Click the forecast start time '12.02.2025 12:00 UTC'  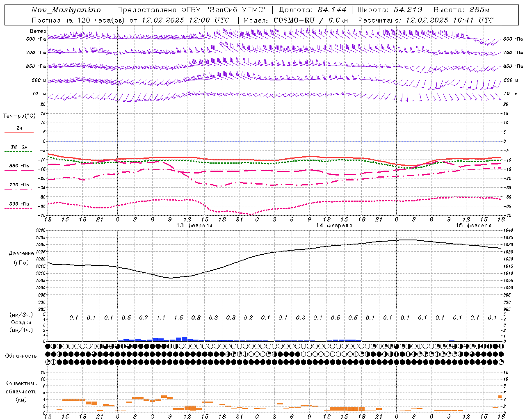[x=185, y=20]
